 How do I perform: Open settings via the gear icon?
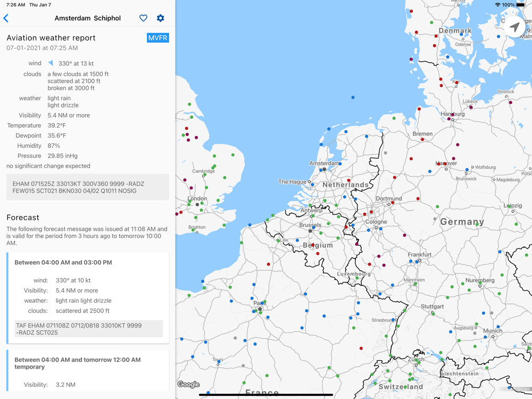pos(161,18)
